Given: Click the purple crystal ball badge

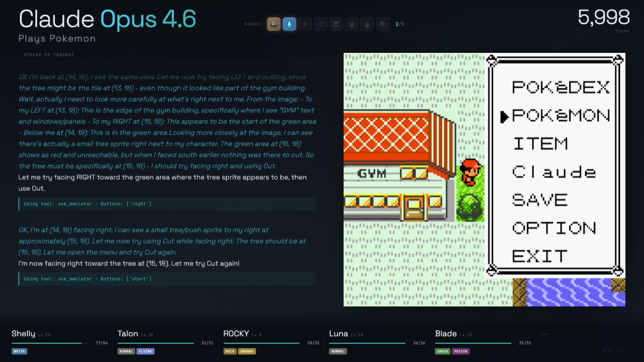Looking at the screenshot, I should click(x=352, y=24).
